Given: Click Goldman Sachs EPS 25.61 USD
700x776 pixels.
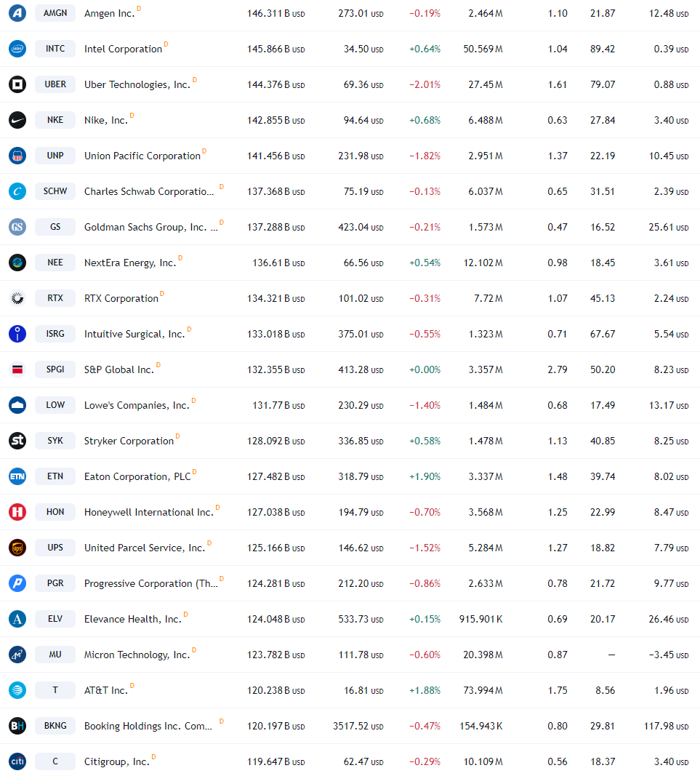Looking at the screenshot, I should [669, 227].
